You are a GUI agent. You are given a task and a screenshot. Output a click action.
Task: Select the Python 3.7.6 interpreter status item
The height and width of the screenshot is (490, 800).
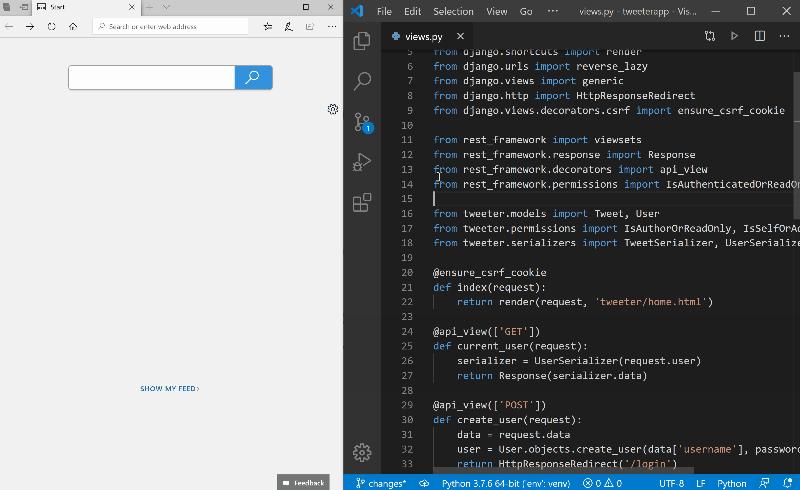click(x=506, y=483)
